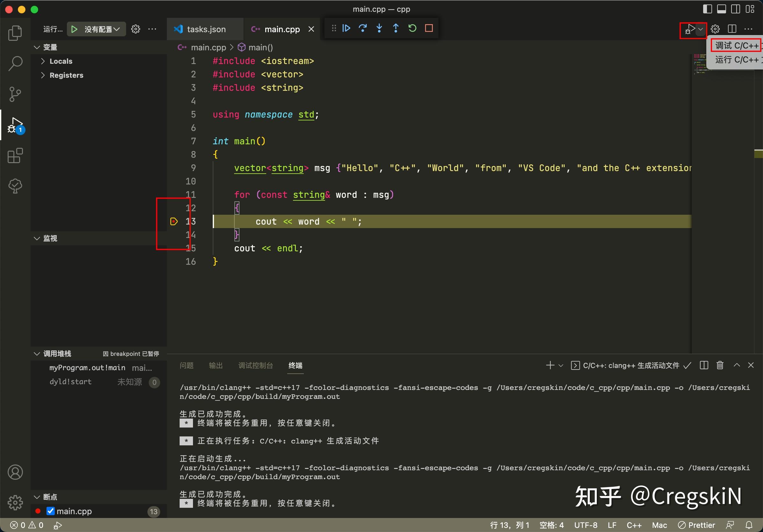Click the breakpoint marker on line 13

(174, 221)
